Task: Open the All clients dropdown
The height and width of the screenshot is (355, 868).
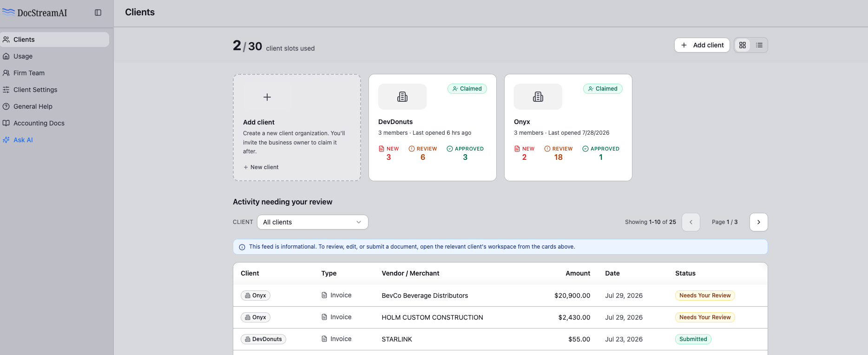Action: [x=313, y=222]
